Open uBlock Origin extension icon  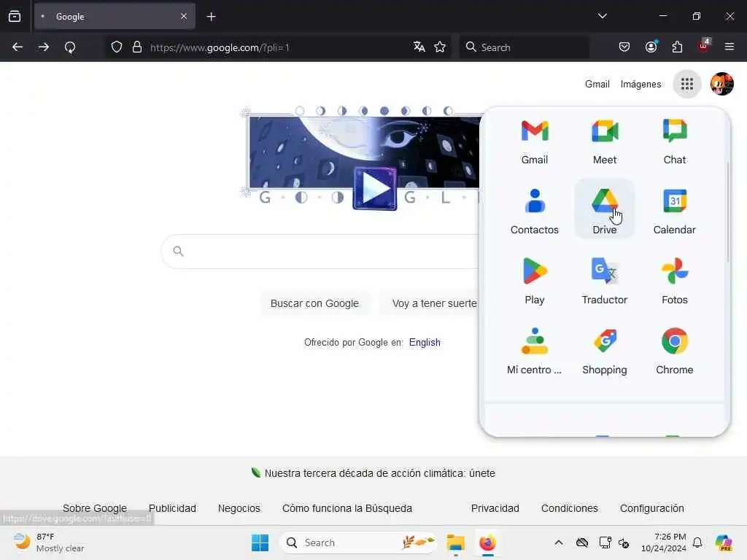coord(704,47)
